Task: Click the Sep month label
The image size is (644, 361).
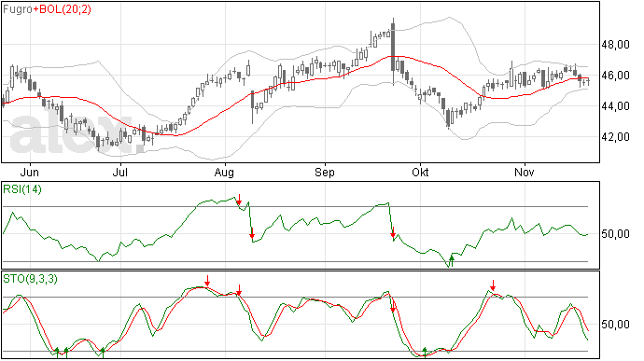Action: point(325,172)
